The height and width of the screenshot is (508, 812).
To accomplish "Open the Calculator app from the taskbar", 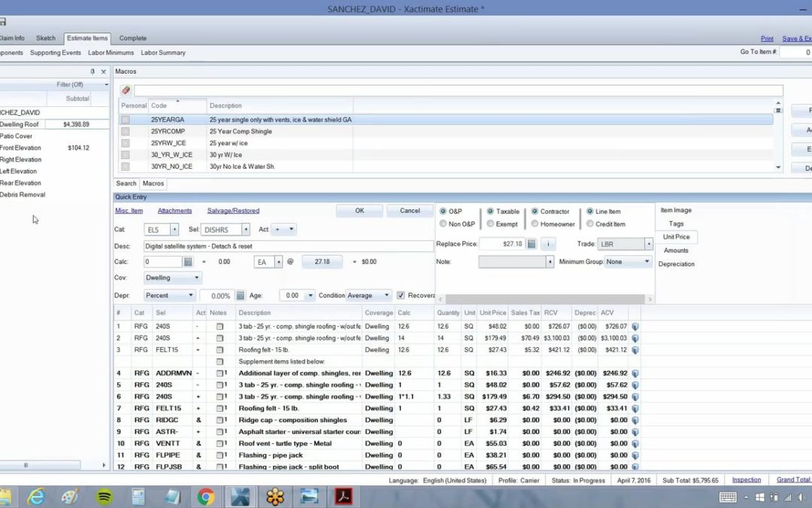I will pos(138,497).
